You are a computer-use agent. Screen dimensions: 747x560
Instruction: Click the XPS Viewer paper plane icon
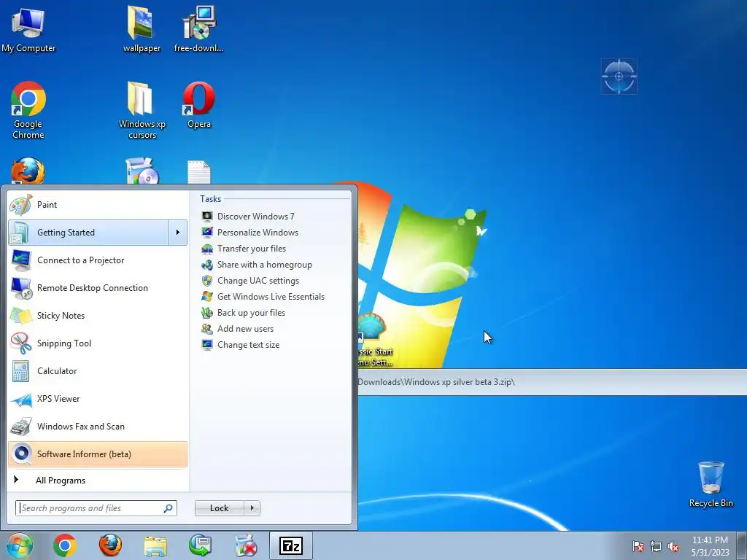(21, 400)
